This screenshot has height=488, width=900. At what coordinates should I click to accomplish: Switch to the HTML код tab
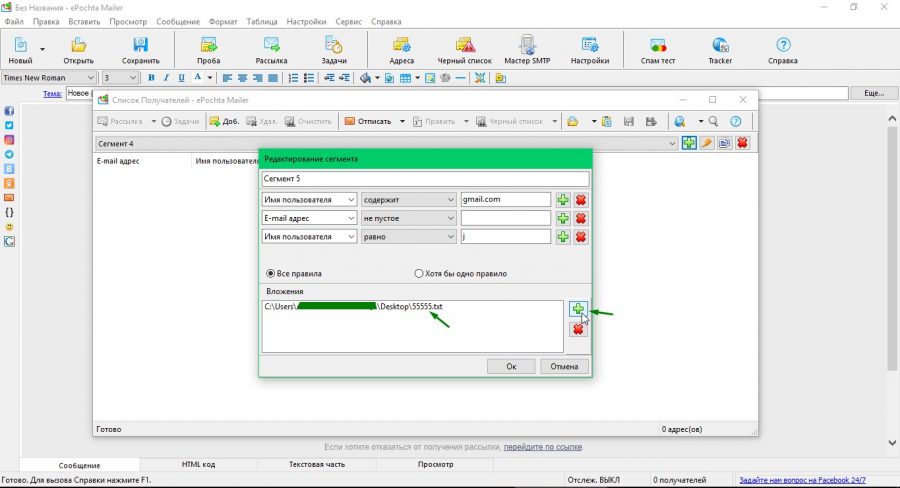coord(198,464)
